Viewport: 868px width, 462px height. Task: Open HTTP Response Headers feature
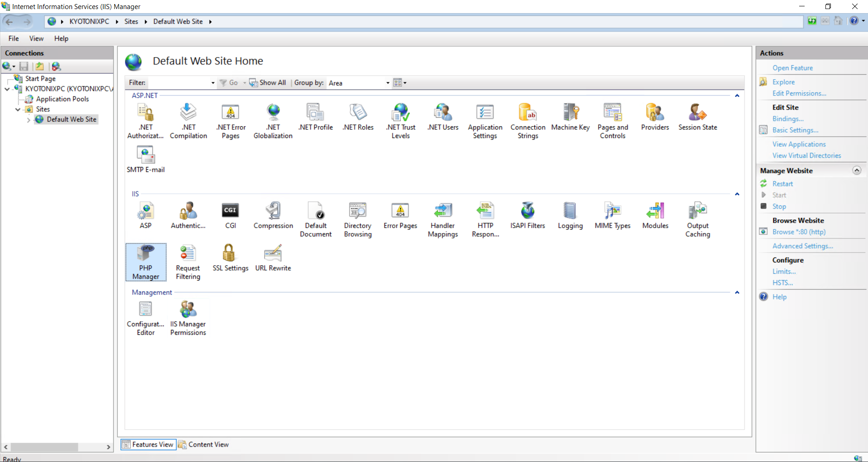(x=485, y=219)
